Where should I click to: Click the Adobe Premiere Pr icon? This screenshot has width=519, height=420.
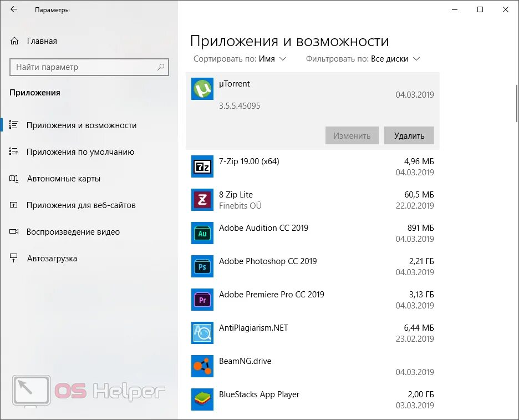202,300
